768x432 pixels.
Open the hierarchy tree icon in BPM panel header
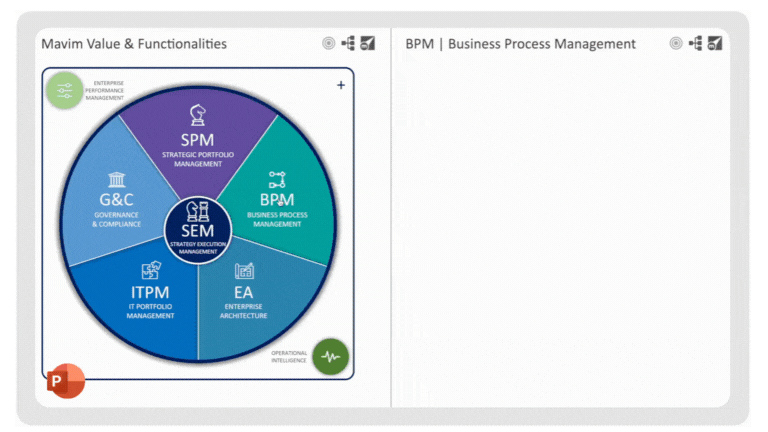click(x=695, y=43)
